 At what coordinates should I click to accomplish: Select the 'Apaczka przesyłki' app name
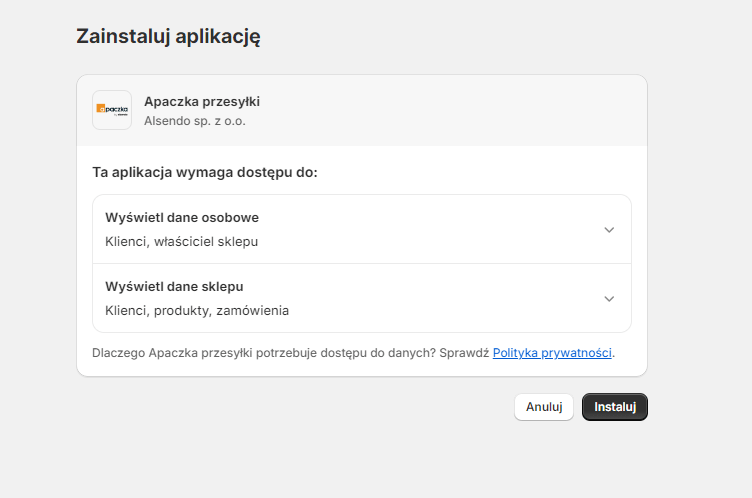pyautogui.click(x=202, y=101)
